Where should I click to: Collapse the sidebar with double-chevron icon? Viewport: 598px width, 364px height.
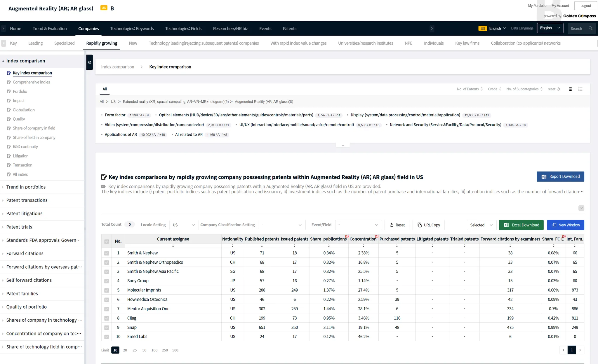click(89, 62)
